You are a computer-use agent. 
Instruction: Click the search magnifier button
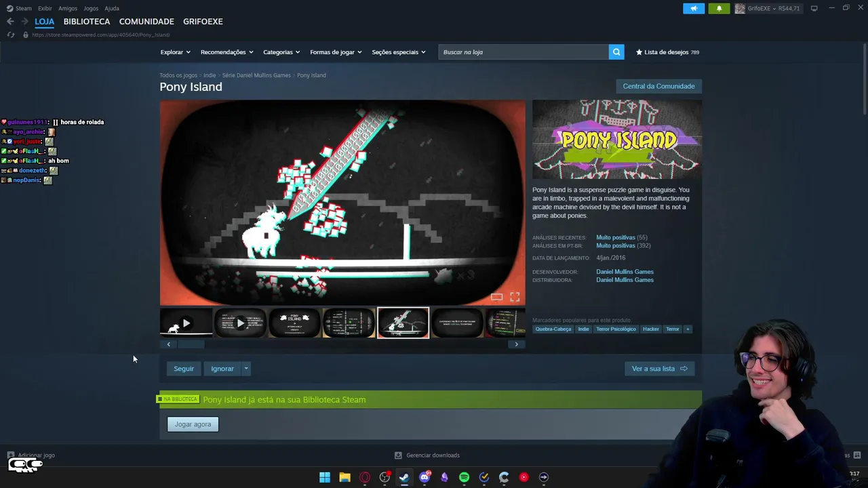(616, 52)
